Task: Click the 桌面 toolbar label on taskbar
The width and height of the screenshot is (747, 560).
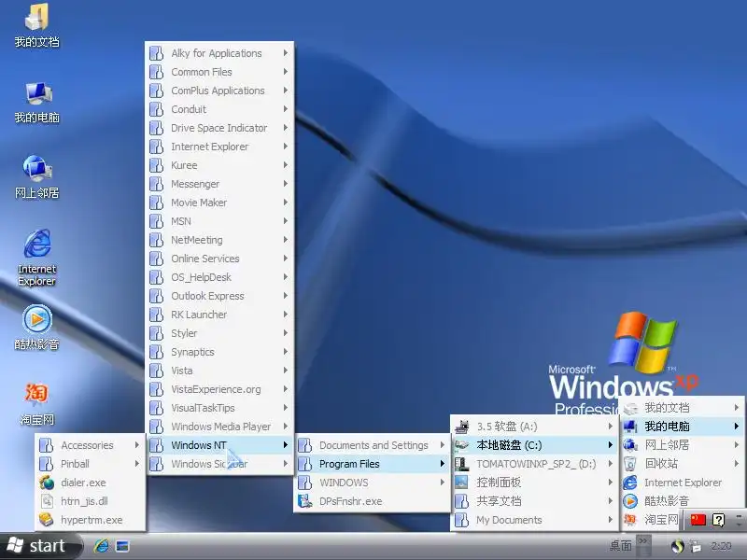Action: click(x=620, y=545)
